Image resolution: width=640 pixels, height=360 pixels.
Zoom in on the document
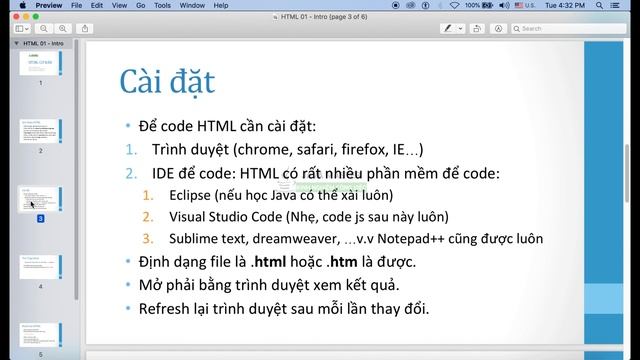(62, 29)
